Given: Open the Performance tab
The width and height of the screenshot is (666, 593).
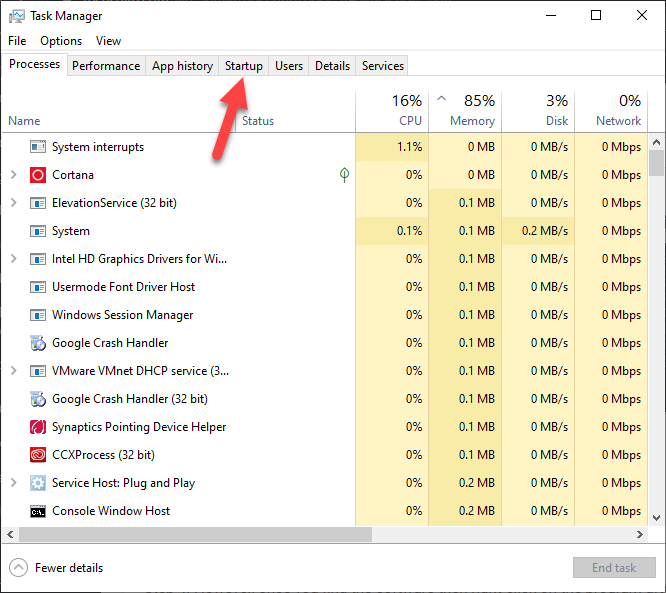Looking at the screenshot, I should click(x=106, y=66).
